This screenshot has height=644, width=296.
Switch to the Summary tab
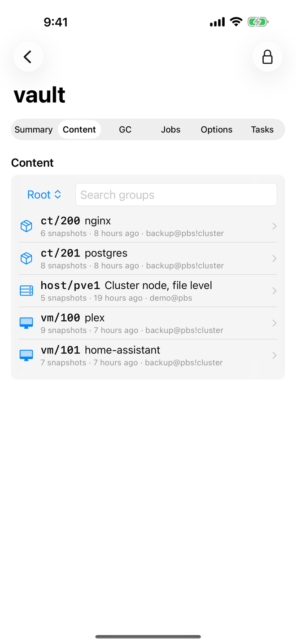tap(34, 129)
